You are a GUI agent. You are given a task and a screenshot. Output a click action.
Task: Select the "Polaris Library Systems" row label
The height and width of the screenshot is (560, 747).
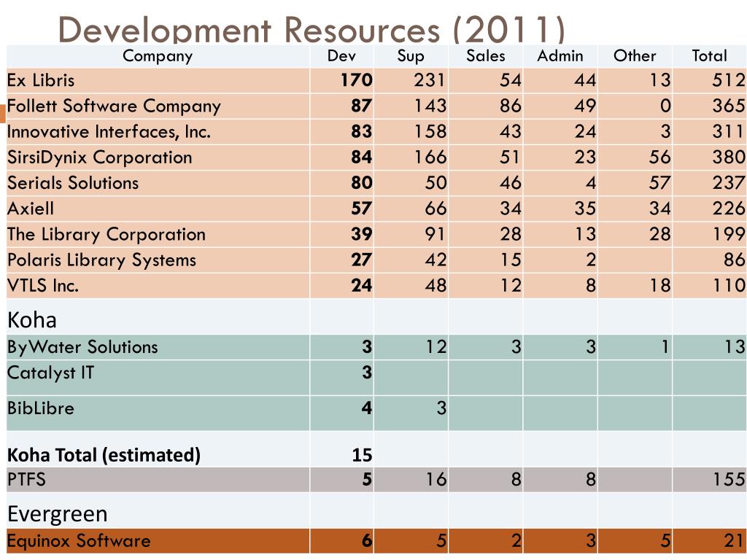click(101, 260)
